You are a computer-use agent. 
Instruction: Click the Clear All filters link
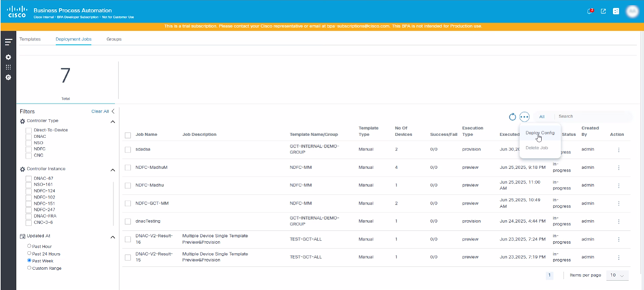(100, 111)
